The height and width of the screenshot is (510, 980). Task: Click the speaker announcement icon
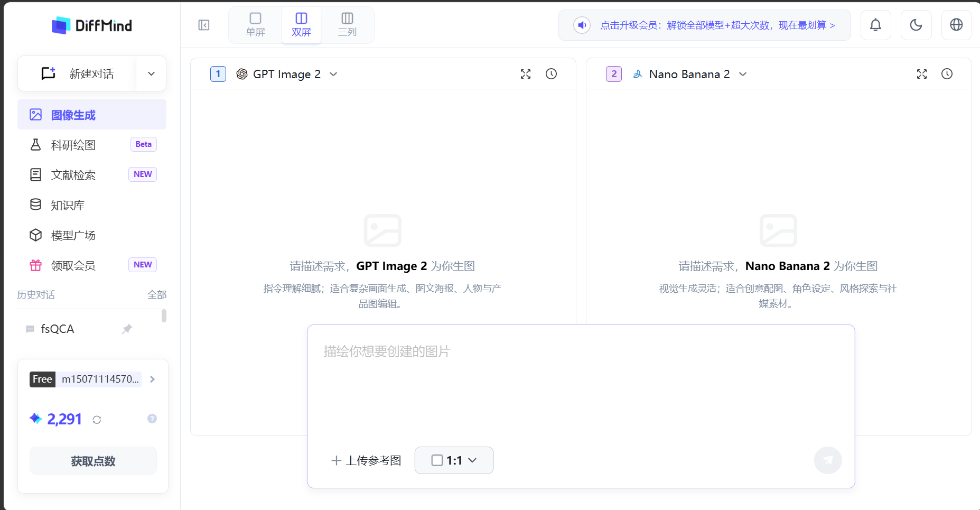[x=582, y=25]
